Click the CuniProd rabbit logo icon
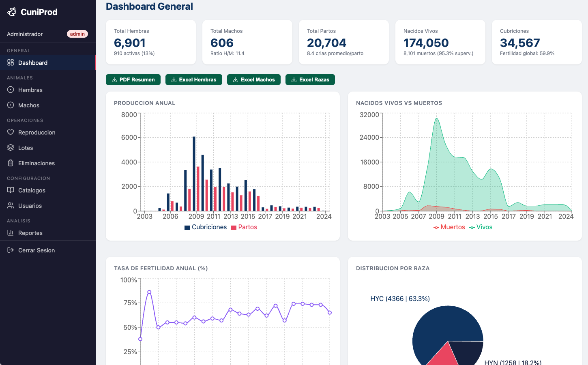This screenshot has width=588, height=365. (x=12, y=12)
